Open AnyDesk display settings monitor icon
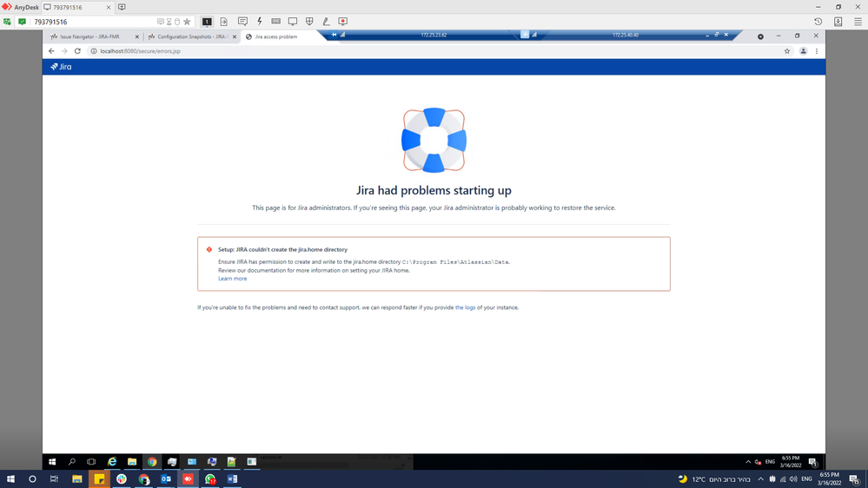This screenshot has width=868, height=488. (x=292, y=22)
